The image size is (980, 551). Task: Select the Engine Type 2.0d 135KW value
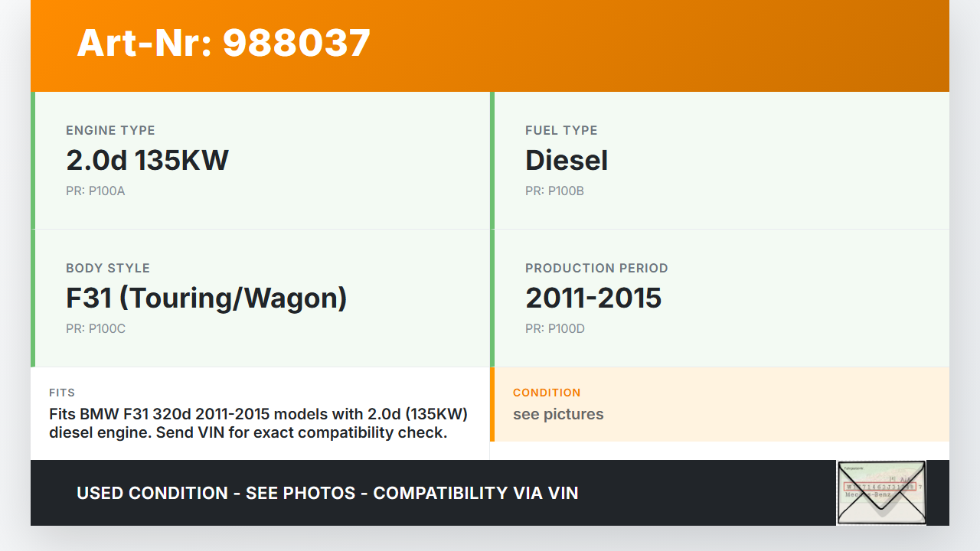(147, 160)
